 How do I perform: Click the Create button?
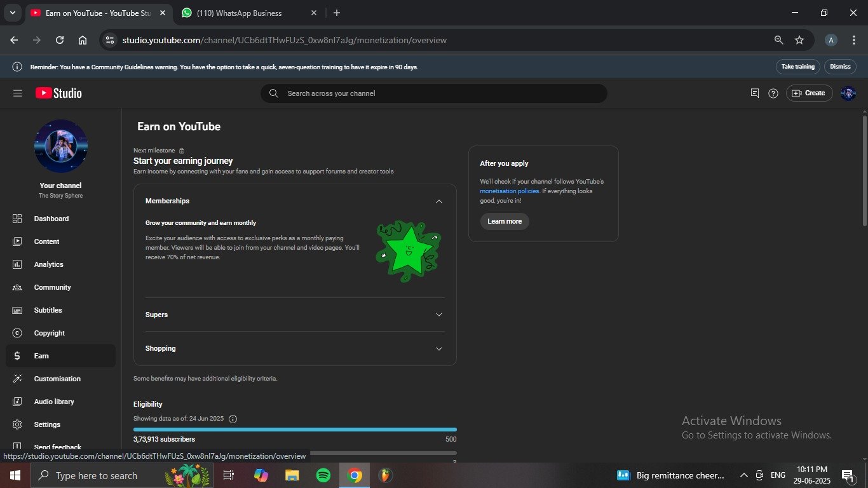(x=810, y=93)
